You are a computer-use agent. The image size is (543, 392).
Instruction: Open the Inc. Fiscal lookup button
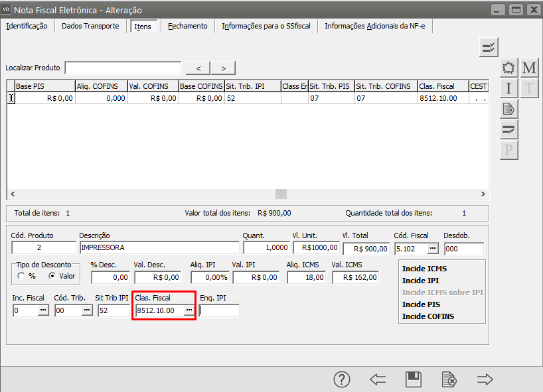coord(43,310)
